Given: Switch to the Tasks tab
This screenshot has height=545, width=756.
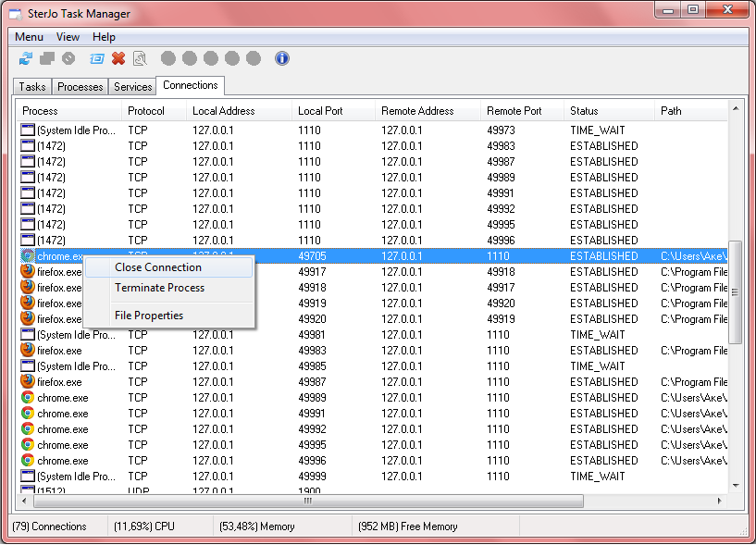Looking at the screenshot, I should point(32,87).
